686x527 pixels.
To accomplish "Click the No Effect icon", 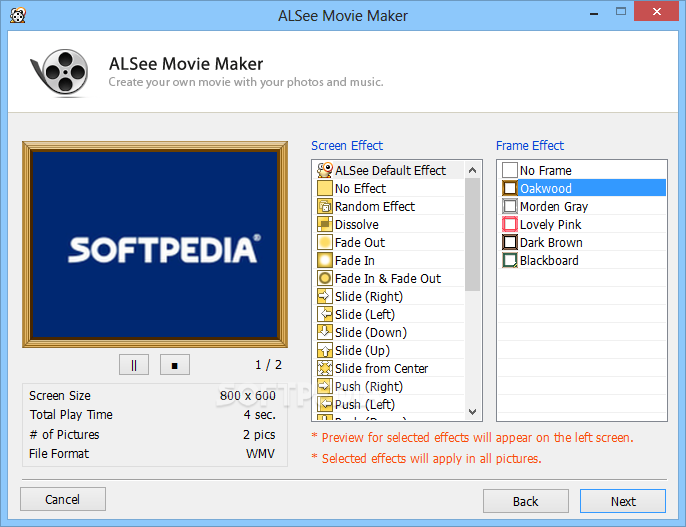I will (325, 188).
